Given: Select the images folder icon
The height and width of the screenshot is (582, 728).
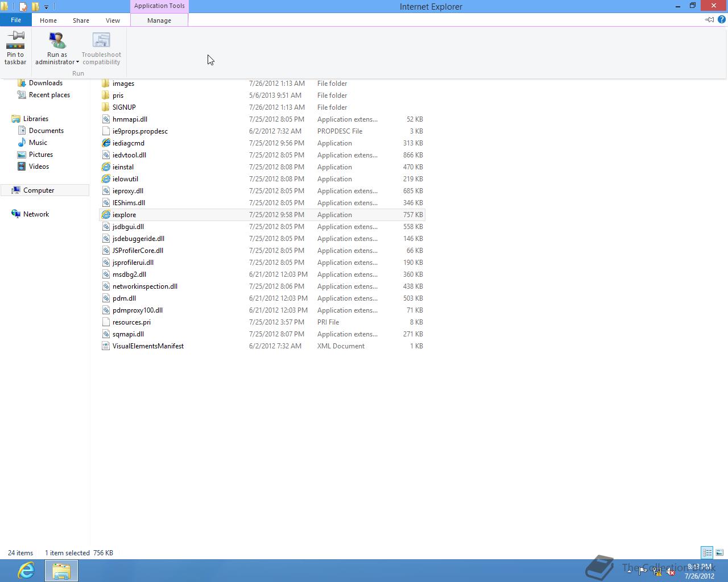Looking at the screenshot, I should click(106, 84).
